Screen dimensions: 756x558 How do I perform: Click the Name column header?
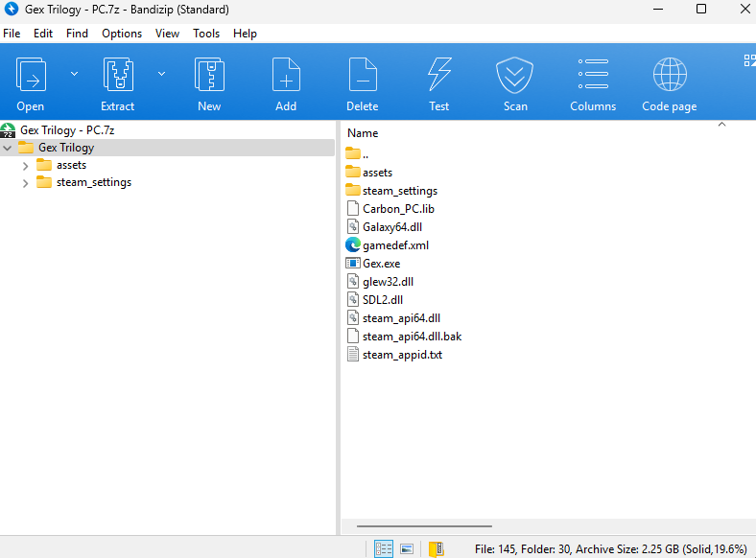363,133
